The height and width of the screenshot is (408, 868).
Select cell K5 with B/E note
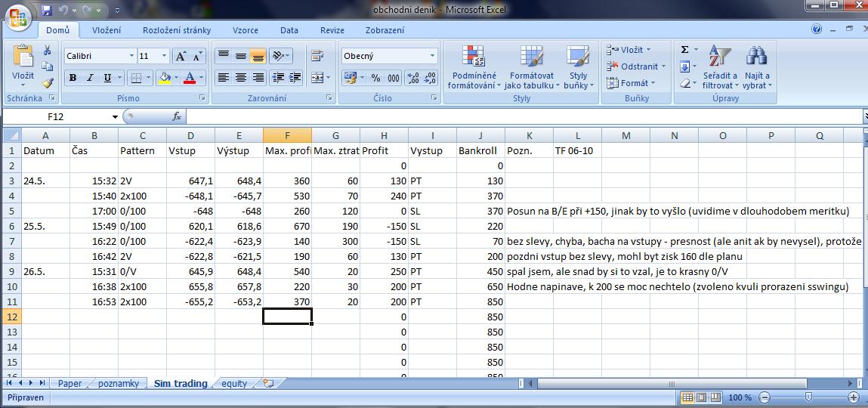pos(530,212)
